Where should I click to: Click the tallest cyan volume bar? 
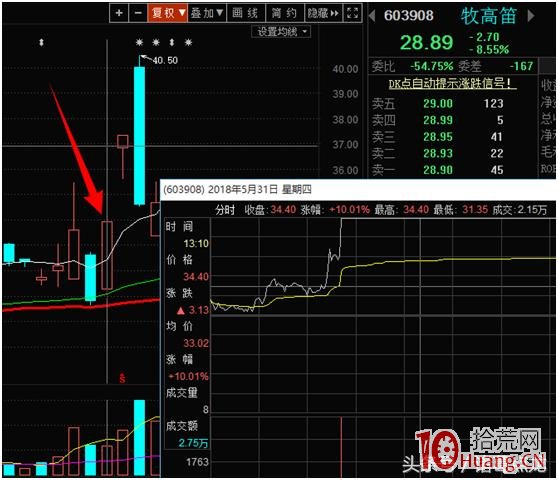140,438
